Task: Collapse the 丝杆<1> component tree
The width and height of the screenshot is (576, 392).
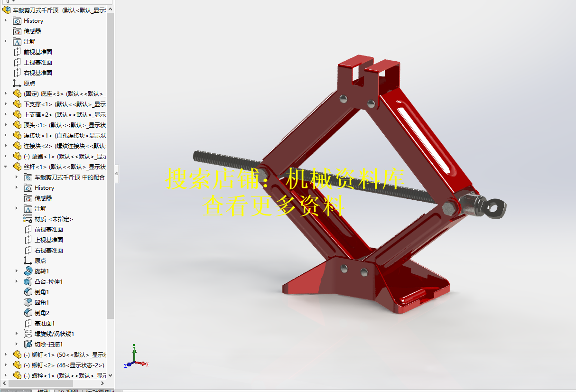Action: tap(6, 167)
